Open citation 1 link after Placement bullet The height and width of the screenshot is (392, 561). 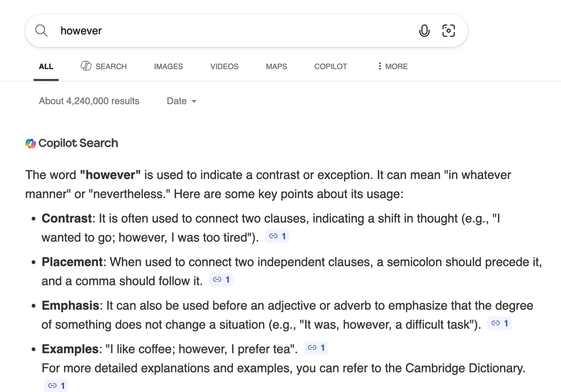pyautogui.click(x=221, y=280)
